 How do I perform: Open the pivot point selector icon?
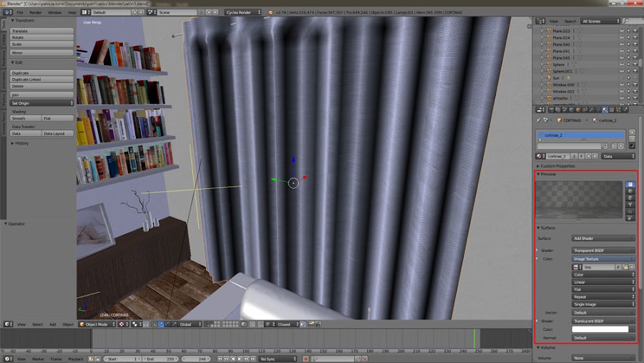coord(135,324)
